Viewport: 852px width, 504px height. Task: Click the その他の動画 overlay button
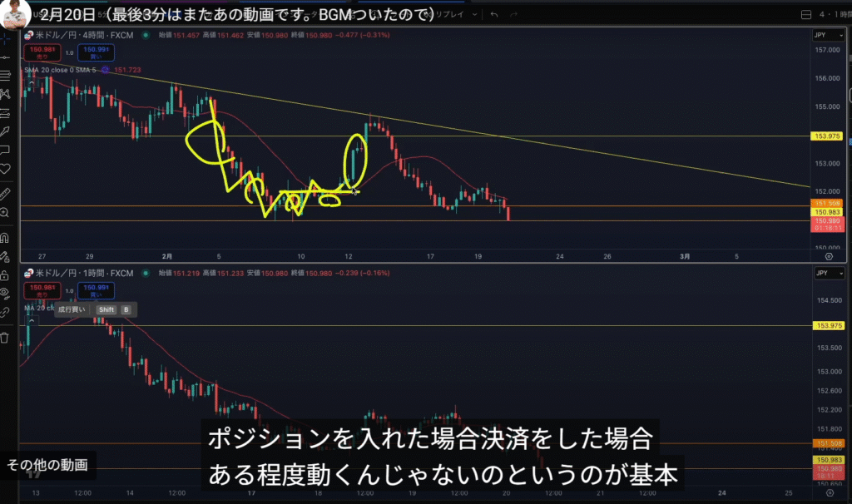(47, 465)
